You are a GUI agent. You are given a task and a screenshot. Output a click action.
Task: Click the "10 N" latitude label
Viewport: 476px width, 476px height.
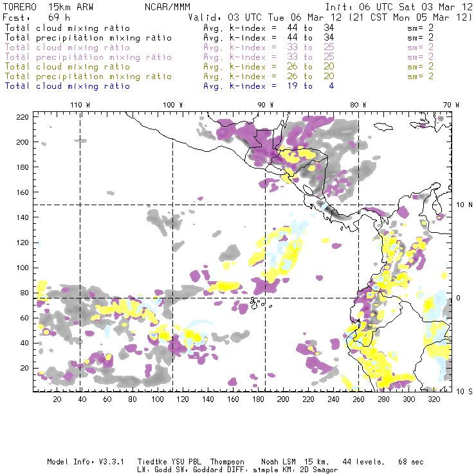[464, 205]
